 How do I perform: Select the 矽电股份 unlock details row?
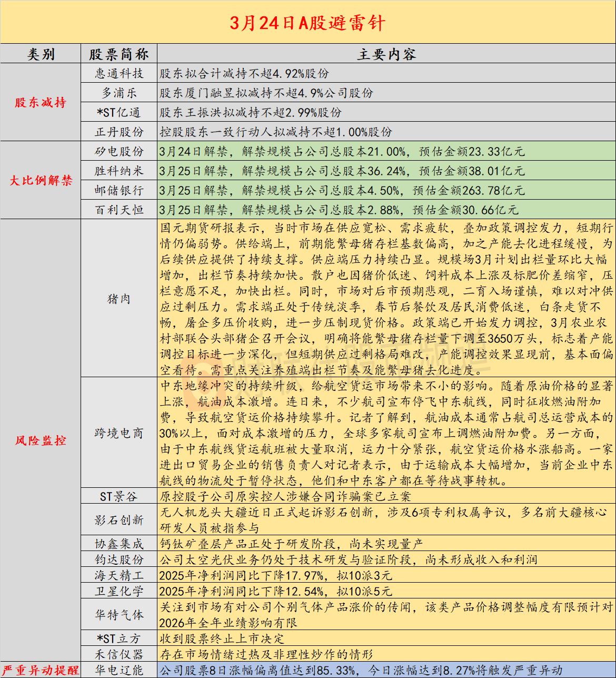(x=386, y=152)
